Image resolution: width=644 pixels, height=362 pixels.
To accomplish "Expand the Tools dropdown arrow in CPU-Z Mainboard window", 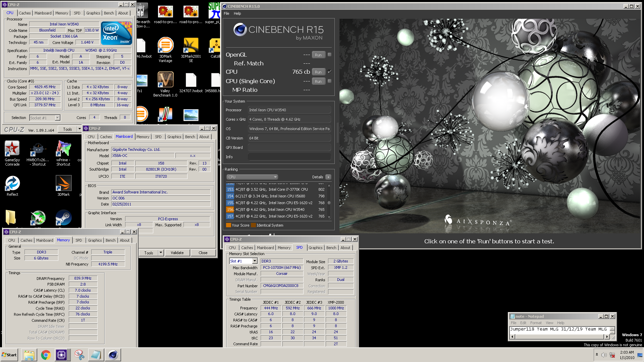I will pyautogui.click(x=161, y=253).
